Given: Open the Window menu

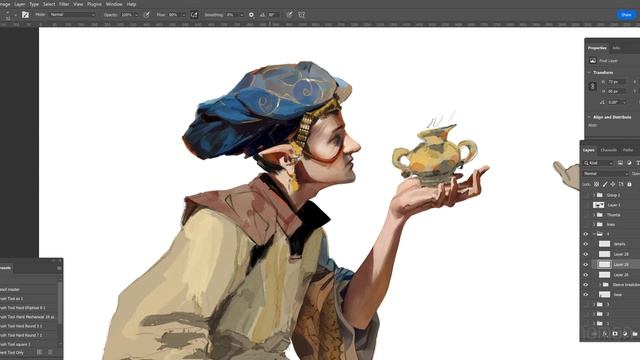Looking at the screenshot, I should pyautogui.click(x=114, y=4).
